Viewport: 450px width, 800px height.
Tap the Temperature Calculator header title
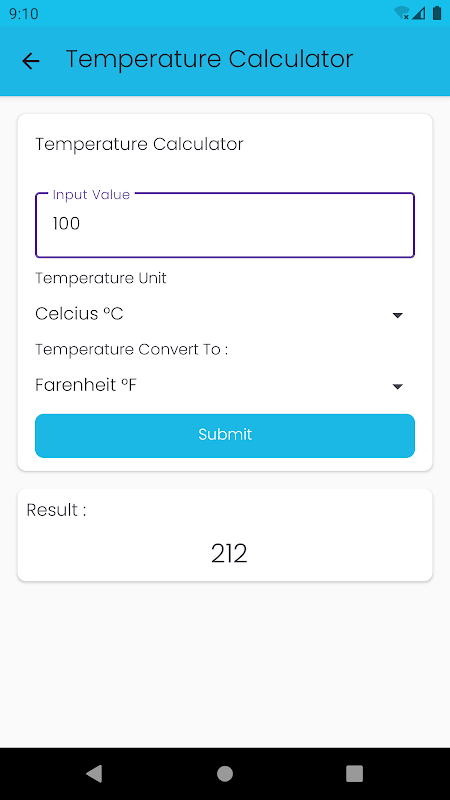point(209,59)
